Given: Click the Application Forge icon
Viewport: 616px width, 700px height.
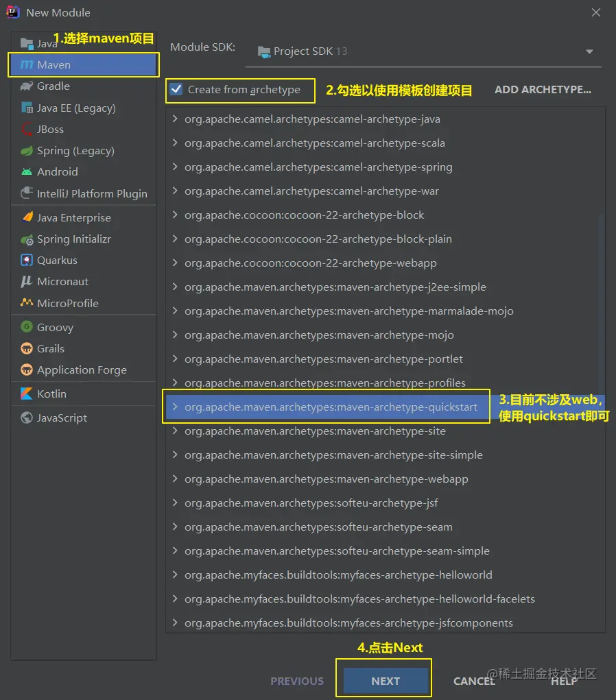Looking at the screenshot, I should (x=27, y=370).
